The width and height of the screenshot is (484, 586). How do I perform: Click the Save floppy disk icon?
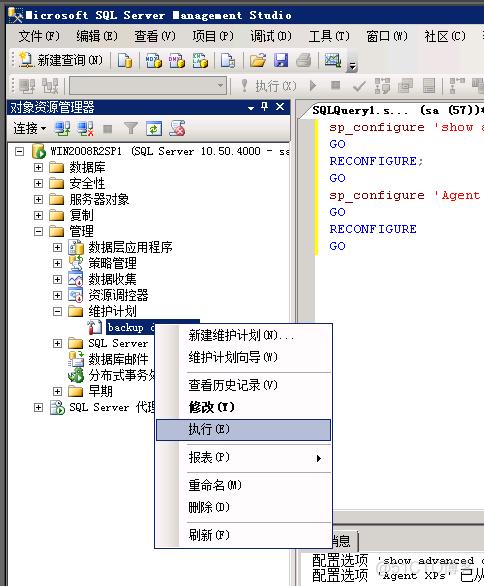[281, 60]
